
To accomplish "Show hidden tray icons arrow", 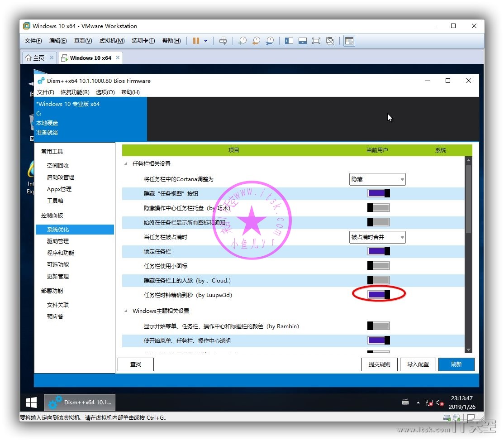I will [418, 403].
